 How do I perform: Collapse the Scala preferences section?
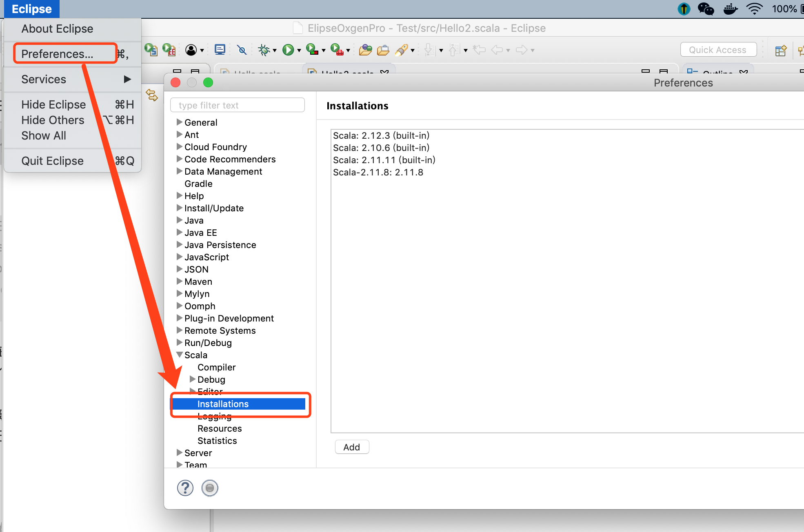(180, 355)
